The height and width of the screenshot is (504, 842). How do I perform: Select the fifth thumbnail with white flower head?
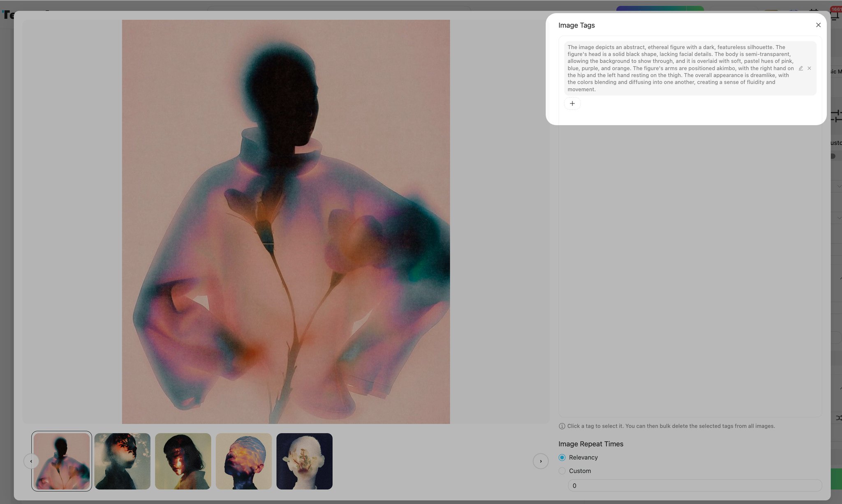pos(304,461)
